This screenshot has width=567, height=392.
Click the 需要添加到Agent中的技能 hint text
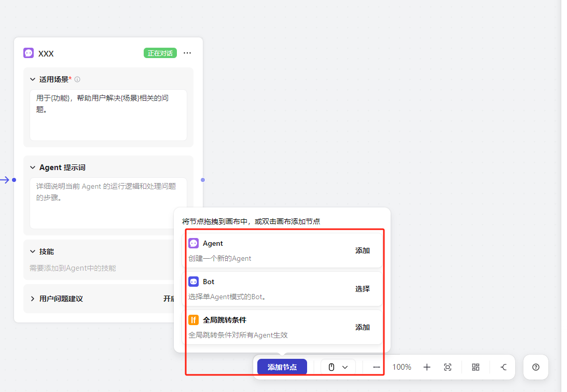[x=73, y=268]
